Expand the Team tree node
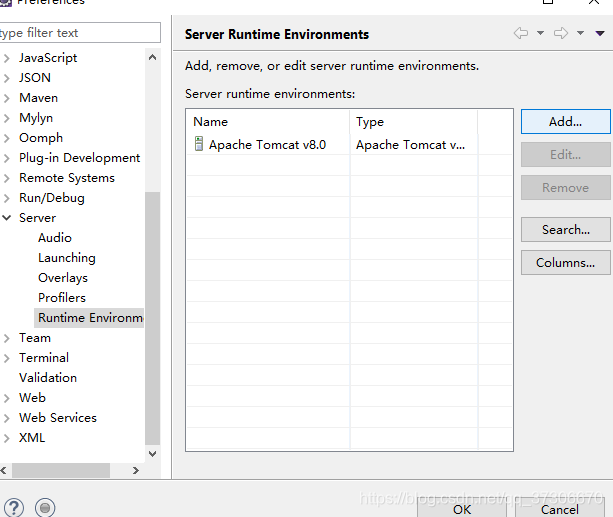The height and width of the screenshot is (517, 613). click(x=6, y=338)
